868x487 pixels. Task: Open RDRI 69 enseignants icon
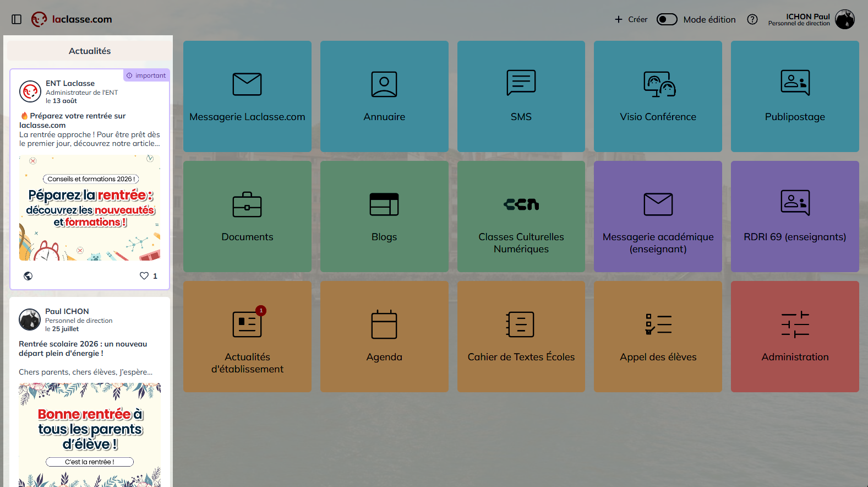795,203
